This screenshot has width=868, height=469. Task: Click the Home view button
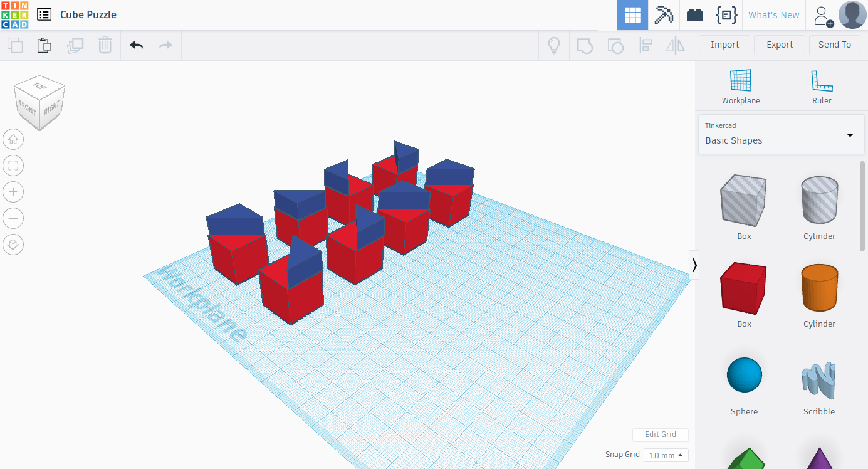tap(13, 139)
